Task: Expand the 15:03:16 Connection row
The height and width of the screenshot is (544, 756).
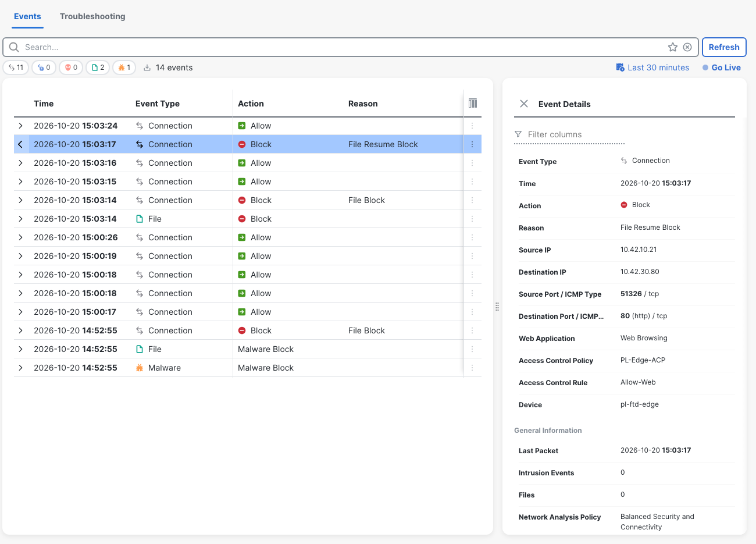Action: coord(20,163)
